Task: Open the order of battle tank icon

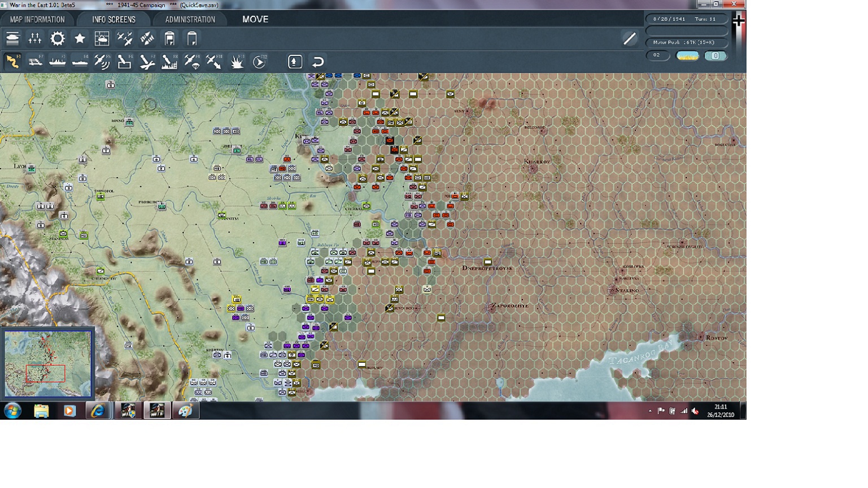Action: (12, 38)
